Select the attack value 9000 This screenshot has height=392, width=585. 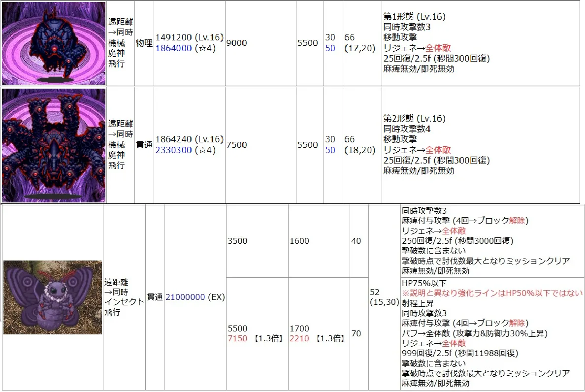(x=236, y=43)
